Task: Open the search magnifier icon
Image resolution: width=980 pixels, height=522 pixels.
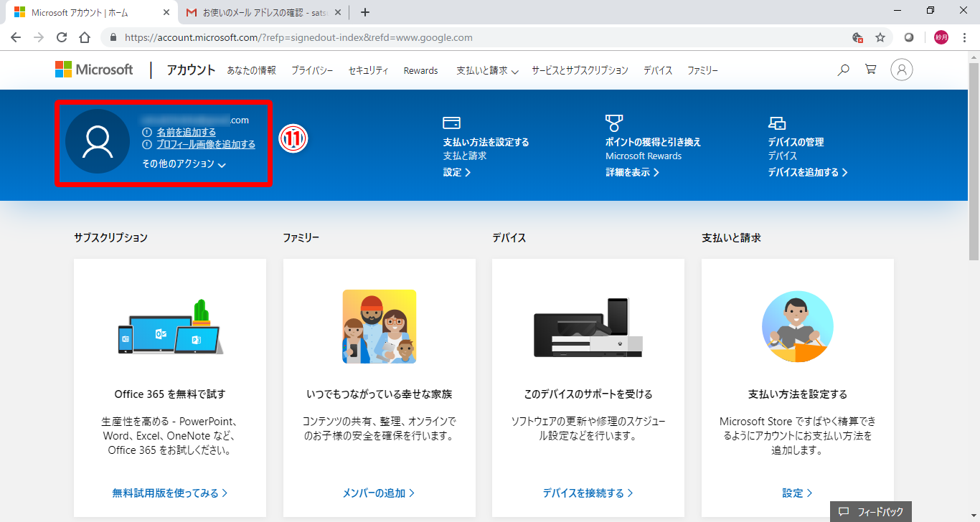Action: coord(844,70)
